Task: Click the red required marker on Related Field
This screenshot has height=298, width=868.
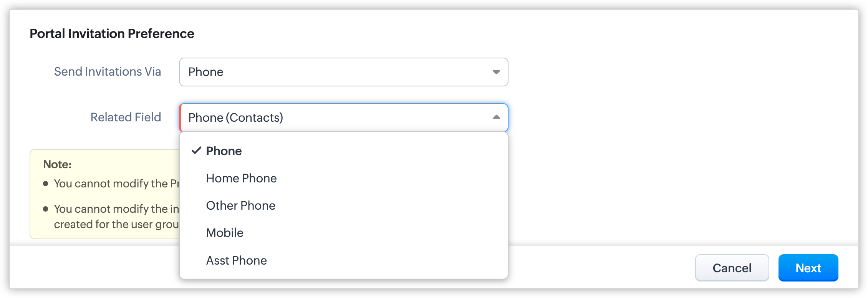Action: [x=181, y=118]
